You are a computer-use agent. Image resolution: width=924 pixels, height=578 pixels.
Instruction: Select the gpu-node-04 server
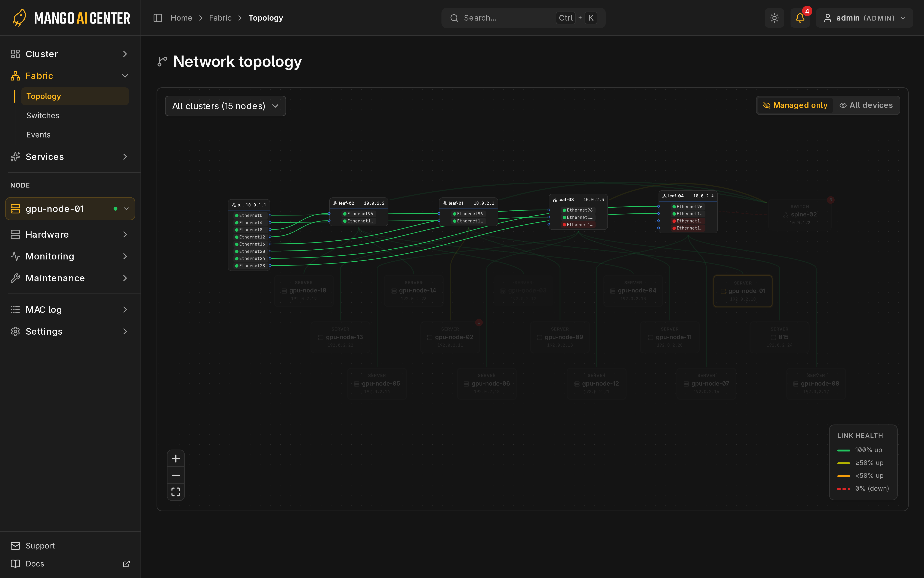(633, 290)
